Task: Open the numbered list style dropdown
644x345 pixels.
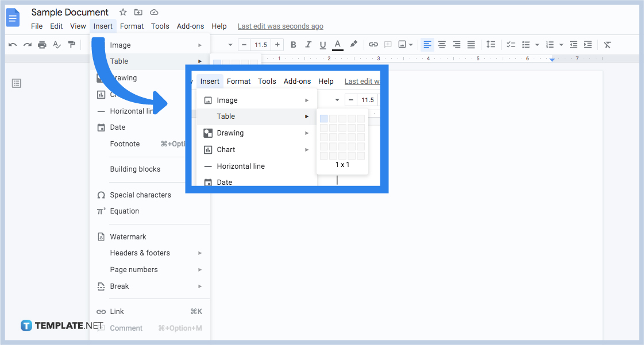Action: click(x=561, y=44)
